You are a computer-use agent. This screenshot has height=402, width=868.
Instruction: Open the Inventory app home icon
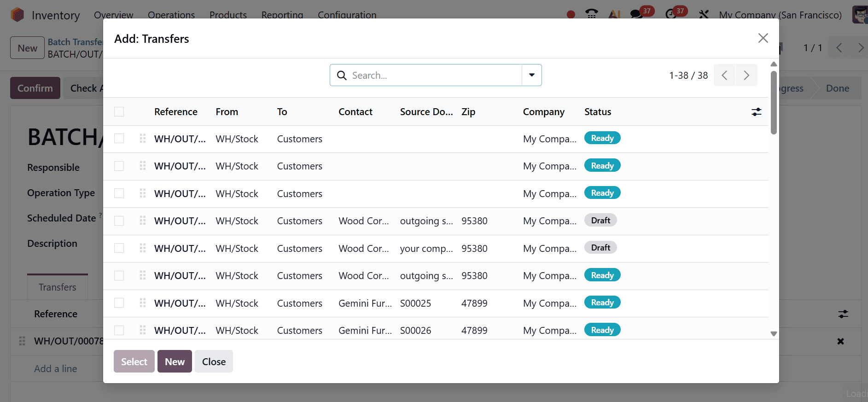click(x=17, y=15)
